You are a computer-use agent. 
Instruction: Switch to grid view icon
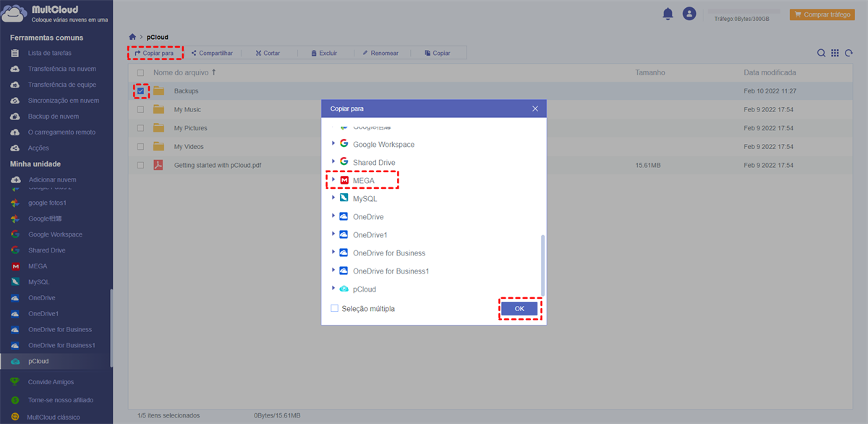835,53
